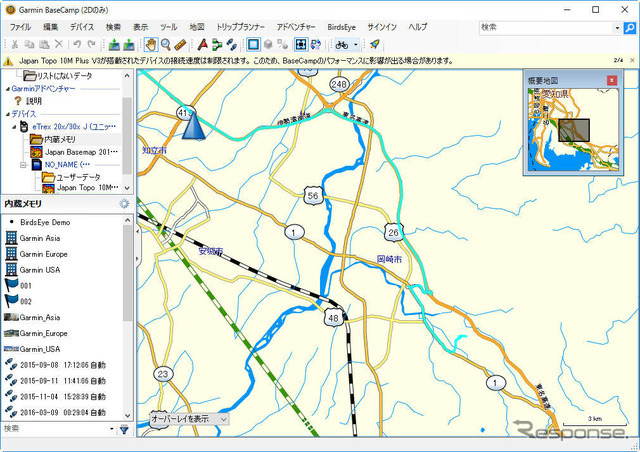The width and height of the screenshot is (640, 452).
Task: Close the 概要地図 overview panel
Action: click(x=611, y=80)
